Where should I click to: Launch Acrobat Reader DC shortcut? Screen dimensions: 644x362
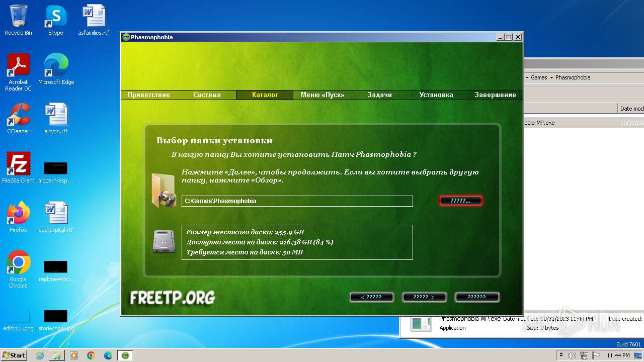18,72
